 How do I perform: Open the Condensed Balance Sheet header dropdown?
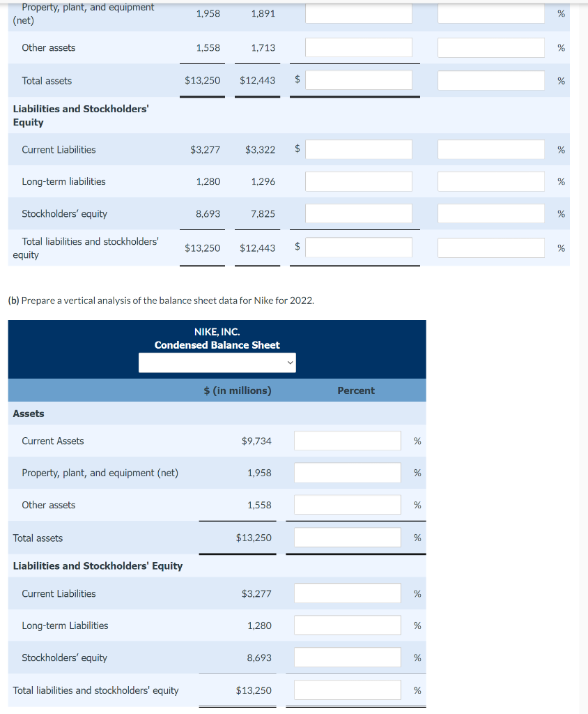(217, 363)
